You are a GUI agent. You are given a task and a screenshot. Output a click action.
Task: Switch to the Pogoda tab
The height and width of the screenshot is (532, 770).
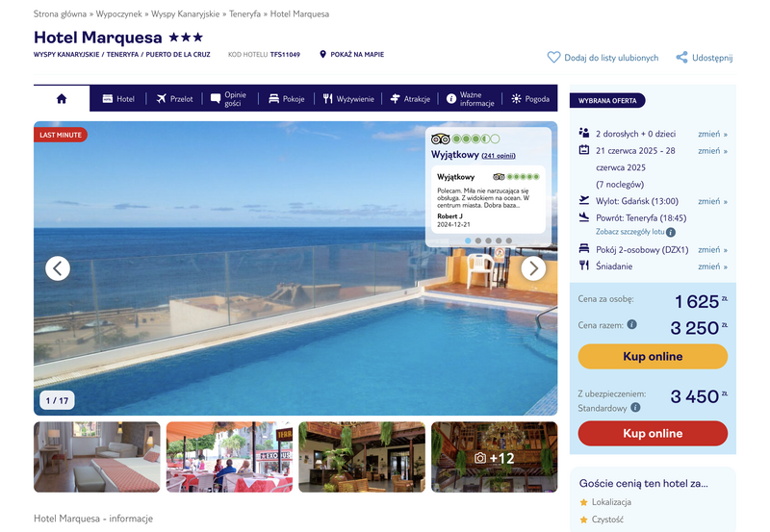[x=530, y=99]
